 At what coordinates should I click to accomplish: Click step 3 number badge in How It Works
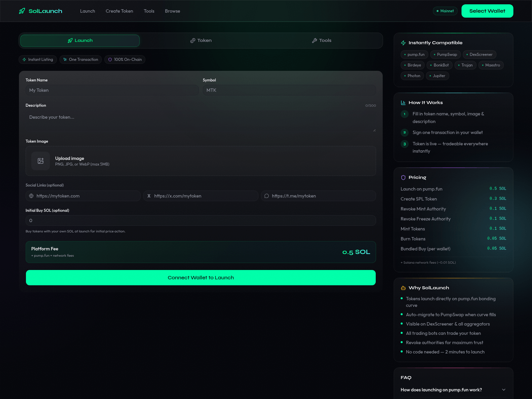pos(405,144)
